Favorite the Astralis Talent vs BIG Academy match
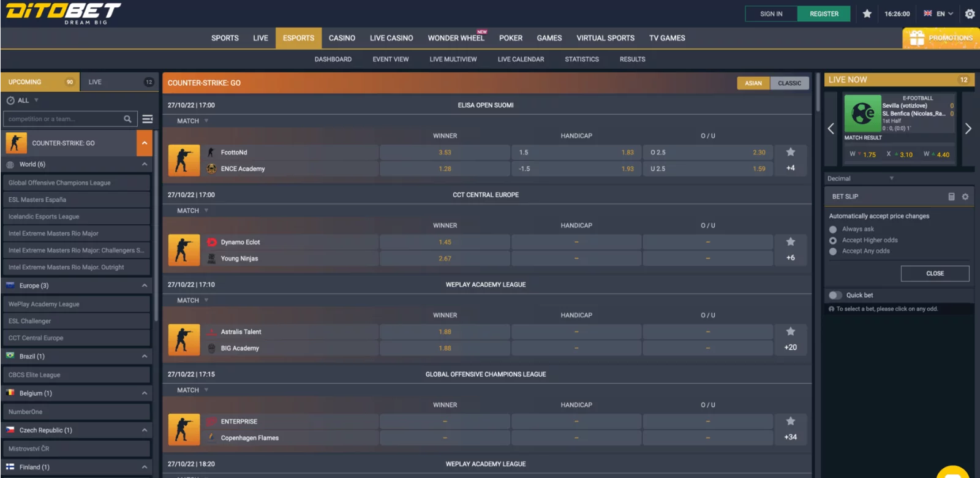The height and width of the screenshot is (478, 980). click(791, 332)
